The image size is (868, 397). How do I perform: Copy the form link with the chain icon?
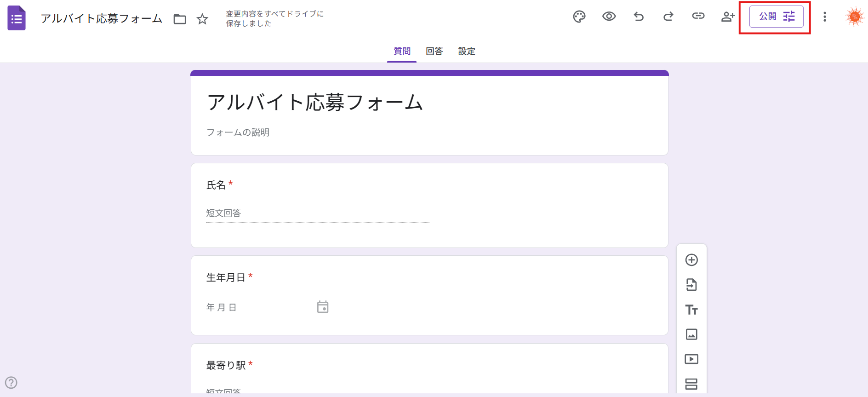click(x=698, y=17)
